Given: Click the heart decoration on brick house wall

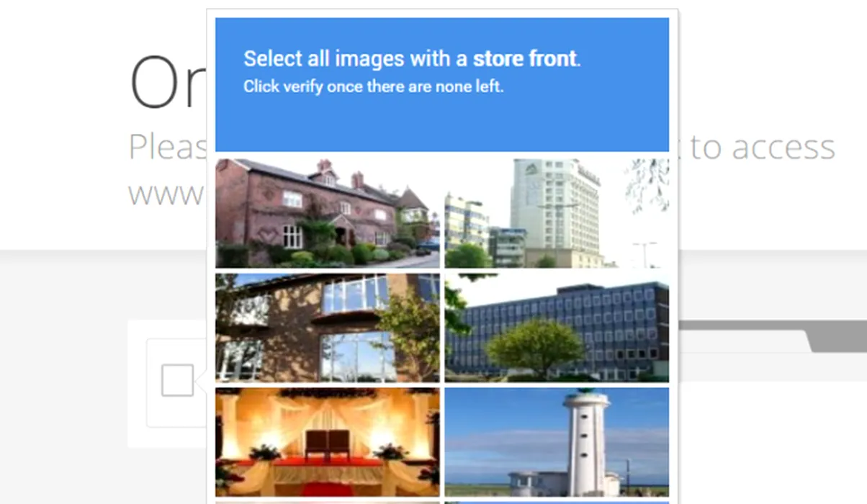Looking at the screenshot, I should pos(266,235).
